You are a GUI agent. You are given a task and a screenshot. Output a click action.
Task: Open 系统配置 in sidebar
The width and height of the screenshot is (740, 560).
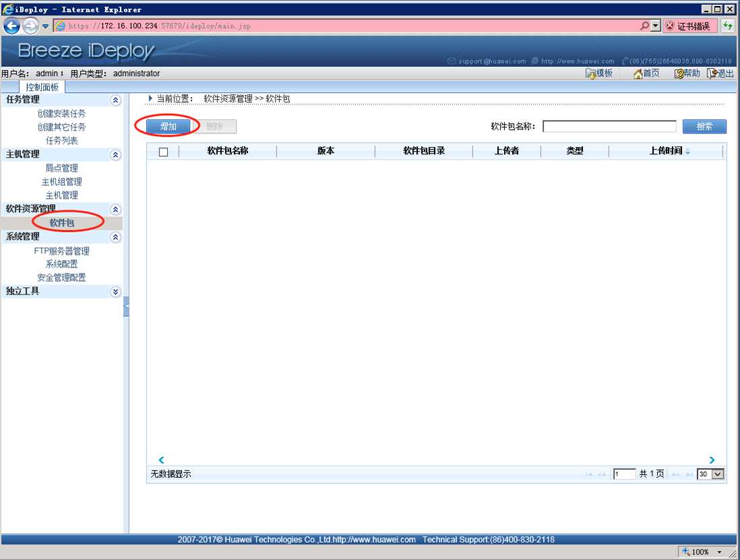61,264
